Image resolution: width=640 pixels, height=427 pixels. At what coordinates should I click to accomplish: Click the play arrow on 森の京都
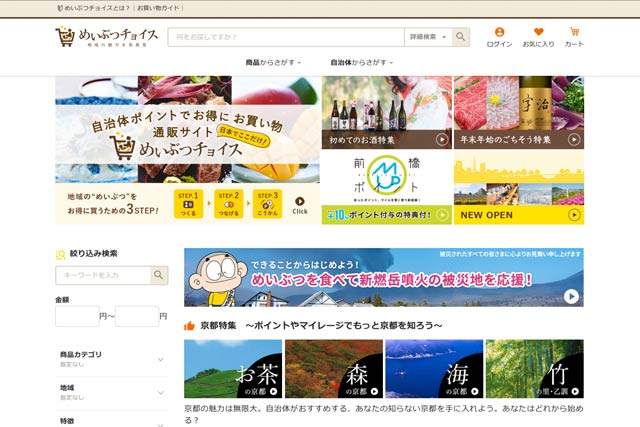pos(374,391)
